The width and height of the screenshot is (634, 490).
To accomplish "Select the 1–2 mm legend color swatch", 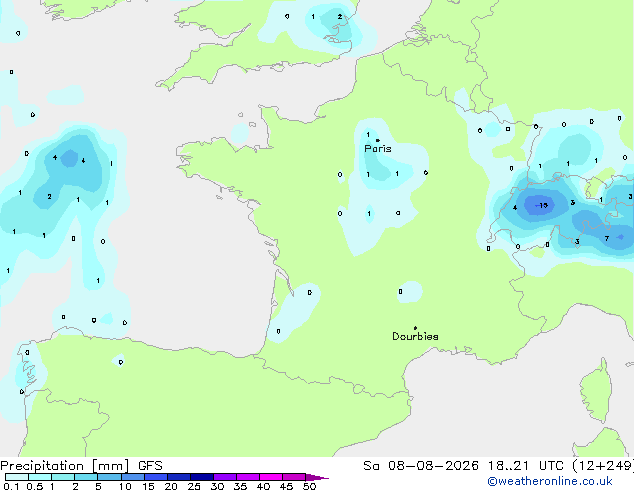I will (63, 477).
